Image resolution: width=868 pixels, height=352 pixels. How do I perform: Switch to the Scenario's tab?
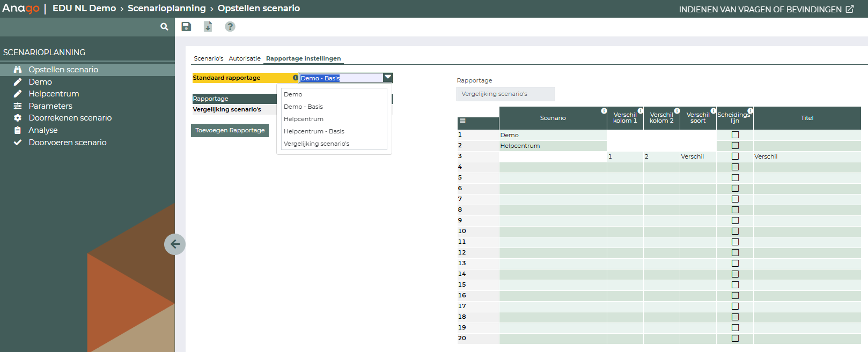pyautogui.click(x=208, y=58)
